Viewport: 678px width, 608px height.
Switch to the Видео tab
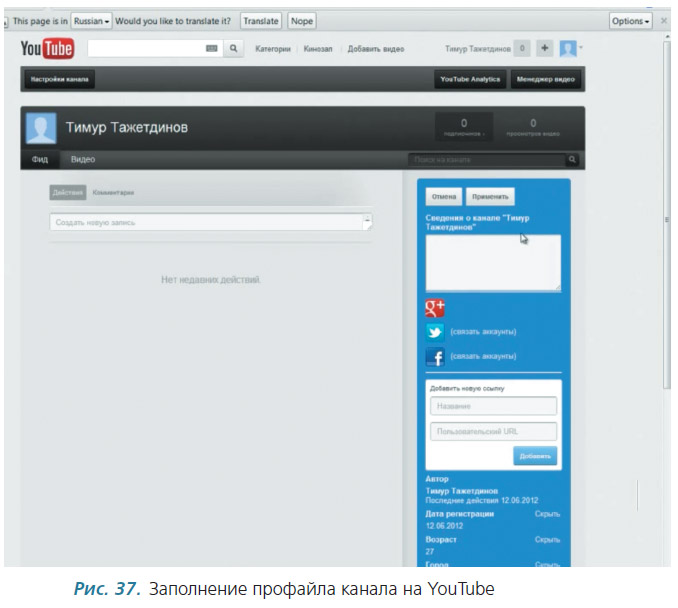[83, 160]
